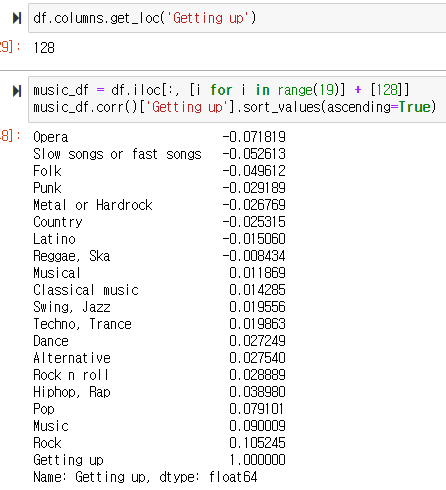Screen dimensions: 446x490
Task: Select value 0.027540
Action: [257, 358]
